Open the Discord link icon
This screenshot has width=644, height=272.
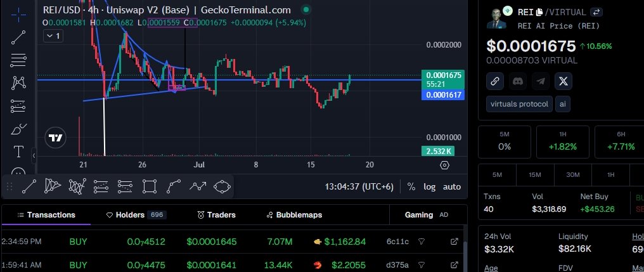click(518, 81)
